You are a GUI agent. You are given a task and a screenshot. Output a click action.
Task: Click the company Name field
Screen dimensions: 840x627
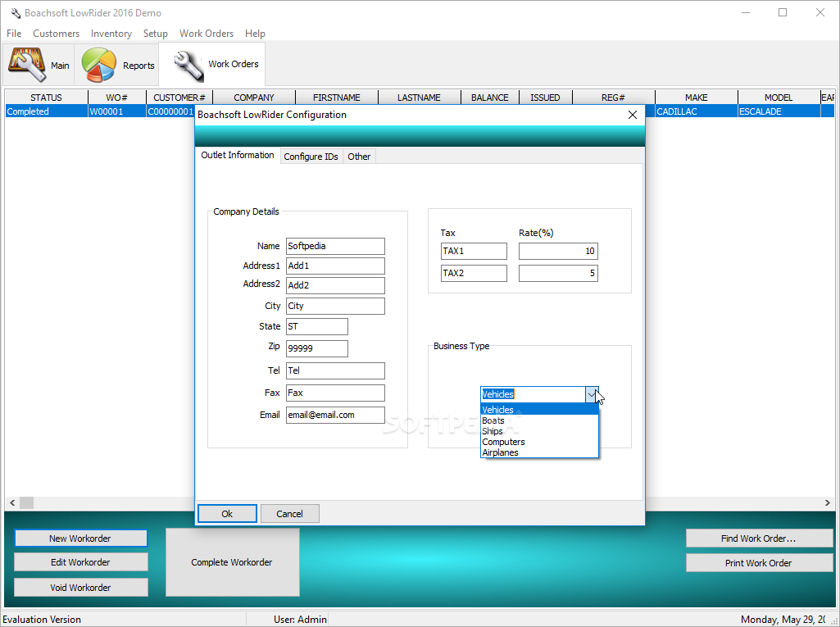point(335,246)
